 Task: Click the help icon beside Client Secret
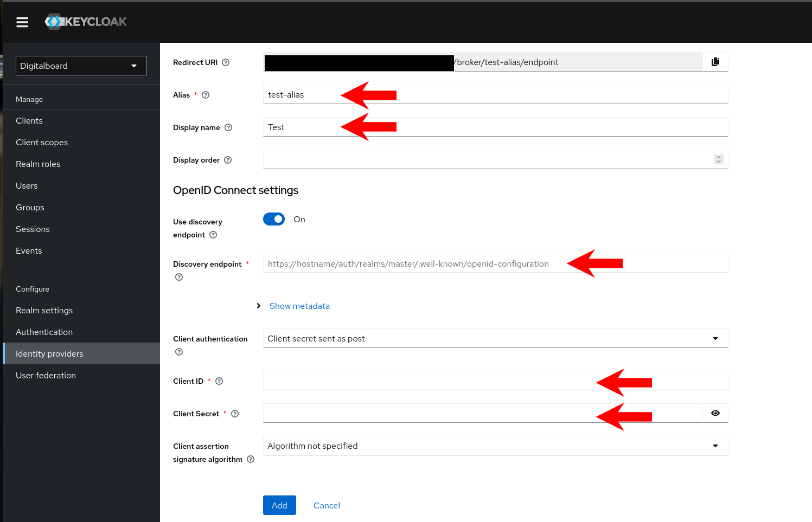(x=234, y=414)
